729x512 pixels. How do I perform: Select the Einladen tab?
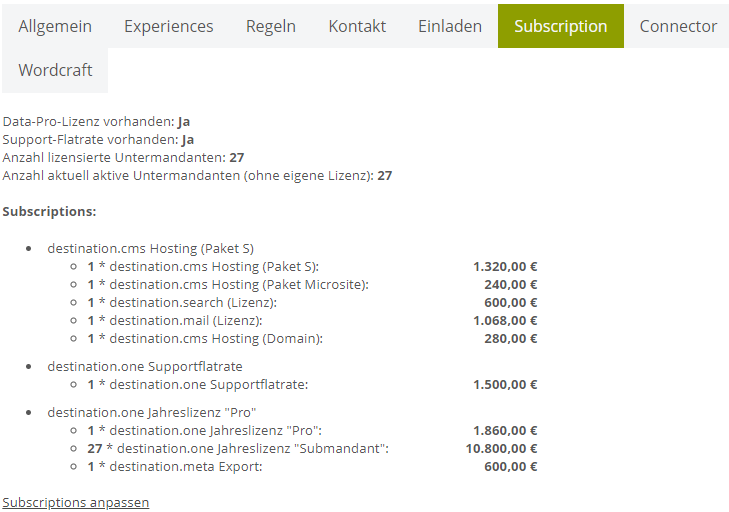(x=450, y=26)
